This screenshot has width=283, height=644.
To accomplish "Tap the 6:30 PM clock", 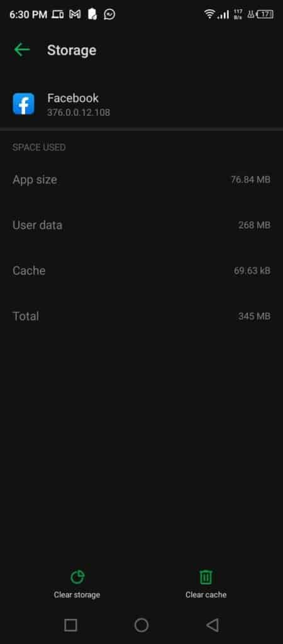I will (28, 15).
